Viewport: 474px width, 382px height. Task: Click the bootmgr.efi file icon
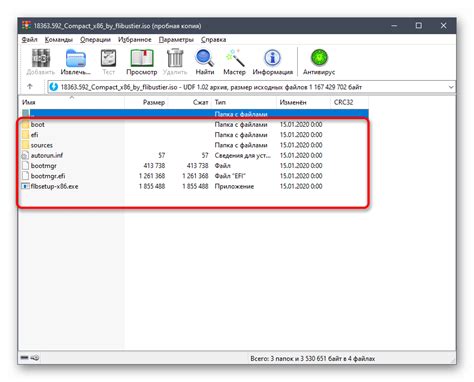click(x=25, y=176)
